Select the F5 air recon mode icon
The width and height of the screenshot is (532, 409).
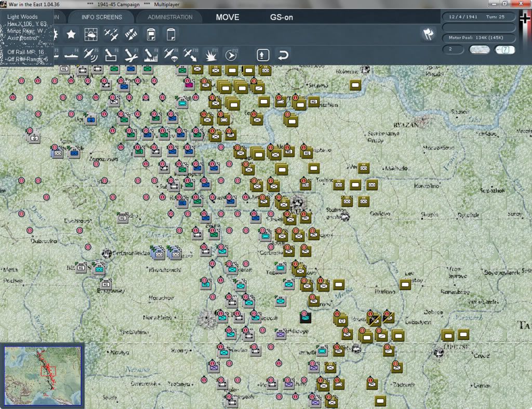pos(91,55)
